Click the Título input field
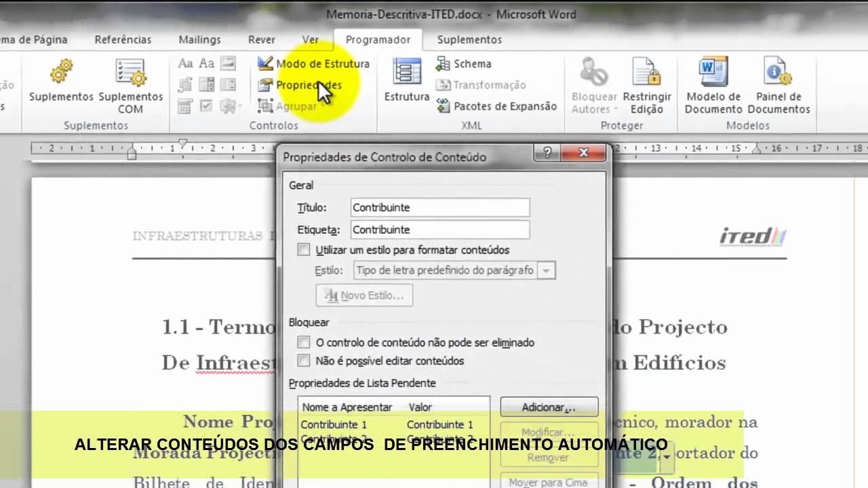The width and height of the screenshot is (868, 488). (x=440, y=207)
